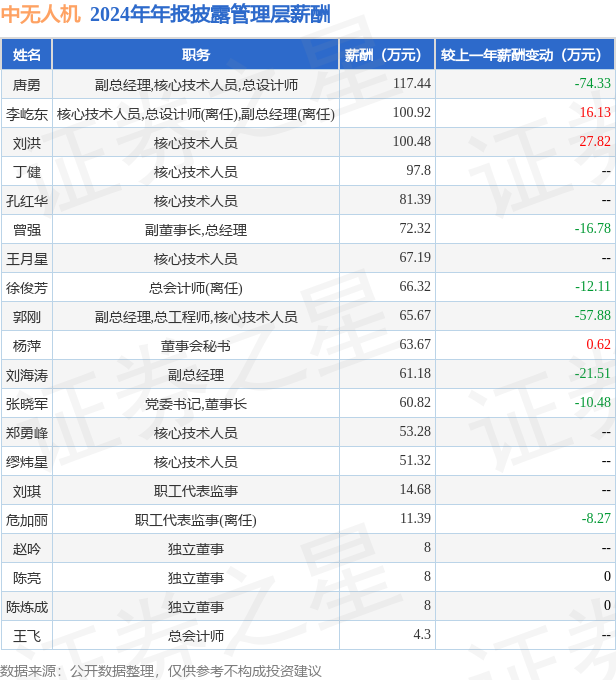Select the name cell 缪炜星
616x680 pixels.
[26, 462]
